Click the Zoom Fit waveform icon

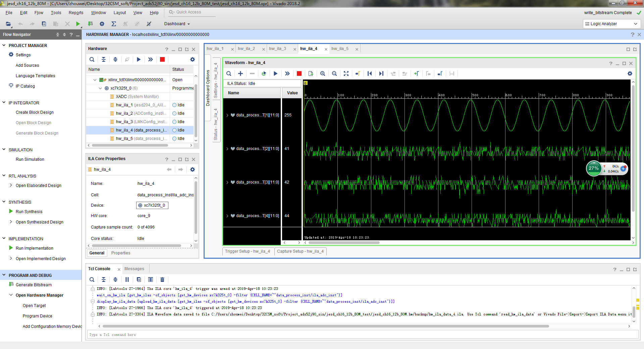click(346, 73)
